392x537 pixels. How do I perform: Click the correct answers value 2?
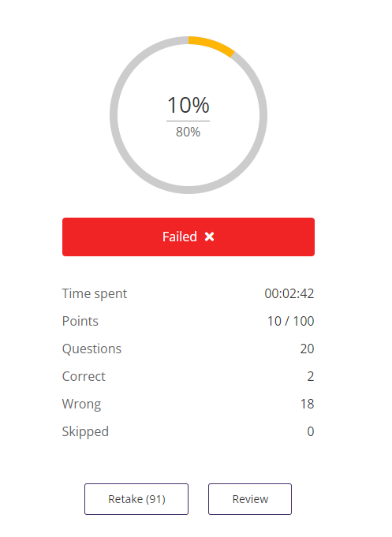tap(311, 376)
